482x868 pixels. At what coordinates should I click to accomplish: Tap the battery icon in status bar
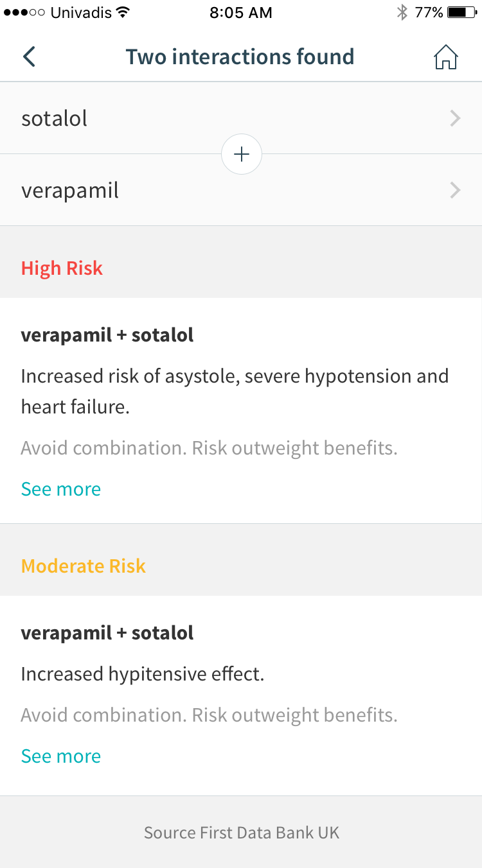[x=461, y=12]
